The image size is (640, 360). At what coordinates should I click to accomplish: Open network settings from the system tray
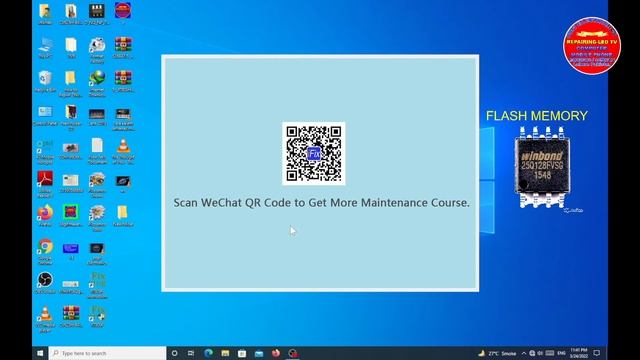[x=532, y=353]
